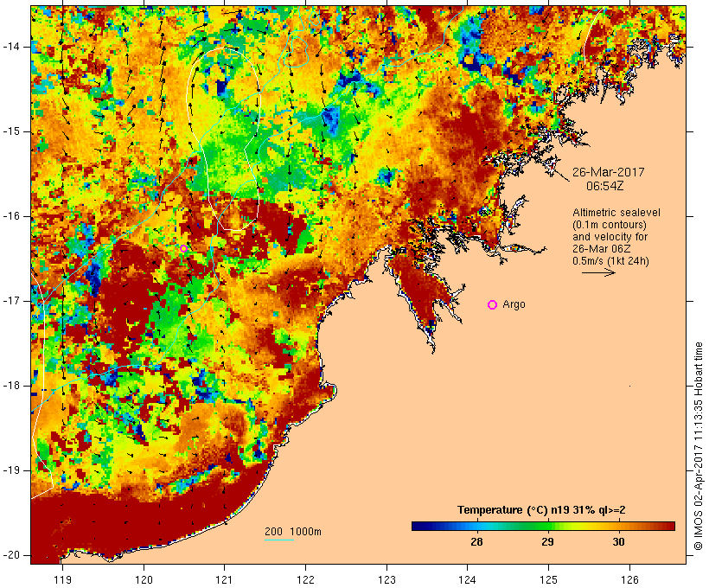Click the '(0.1m contours)' text line

click(x=610, y=225)
